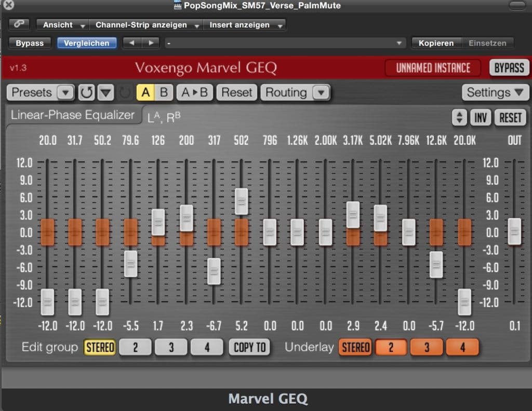Select state B
The width and height of the screenshot is (532, 411).
164,92
